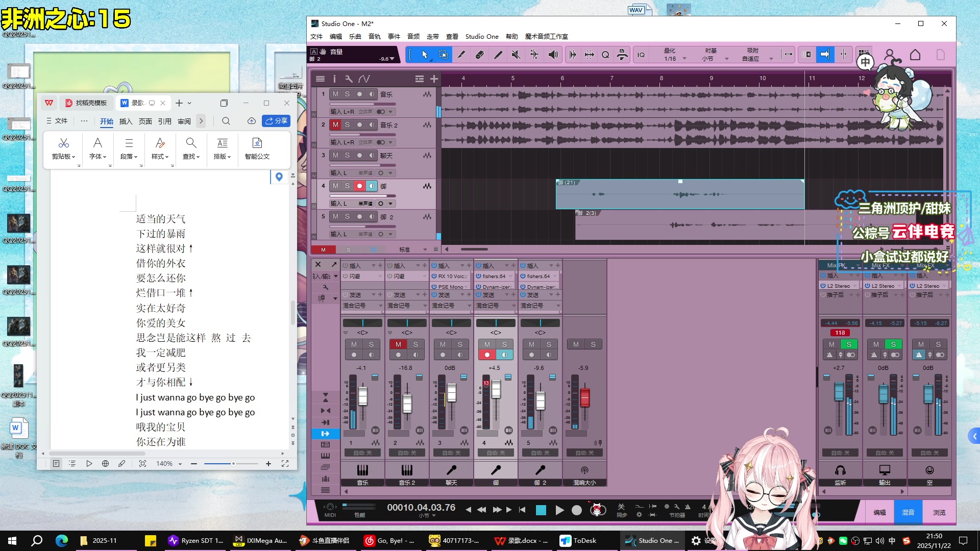The height and width of the screenshot is (551, 980).
Task: Expand the 吸附 snap mode dropdown
Action: (x=771, y=59)
